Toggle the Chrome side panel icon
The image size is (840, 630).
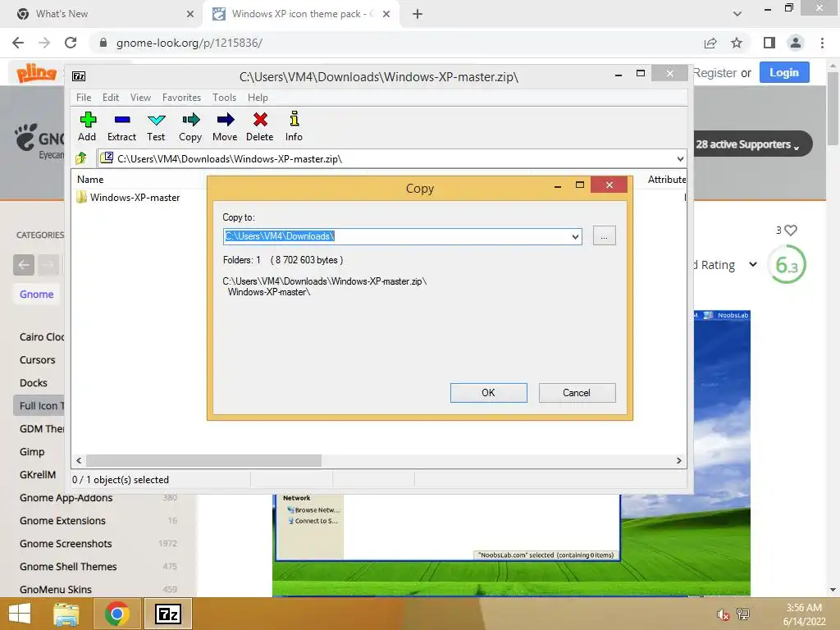[x=769, y=43]
